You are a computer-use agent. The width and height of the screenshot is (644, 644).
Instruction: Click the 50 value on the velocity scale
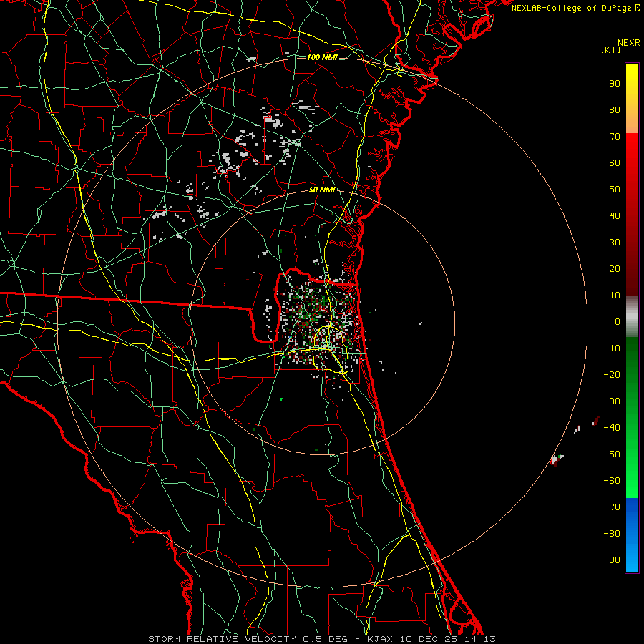coord(615,190)
